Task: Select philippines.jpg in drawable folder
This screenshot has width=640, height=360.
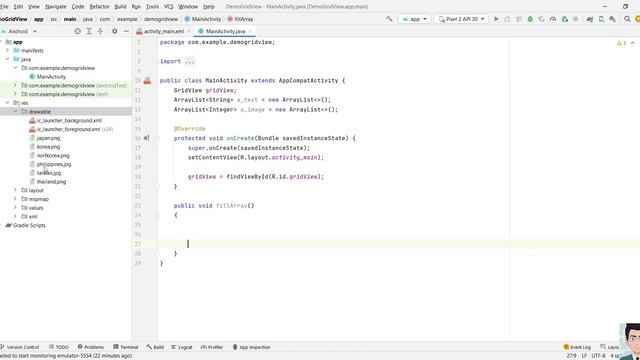Action: (53, 164)
